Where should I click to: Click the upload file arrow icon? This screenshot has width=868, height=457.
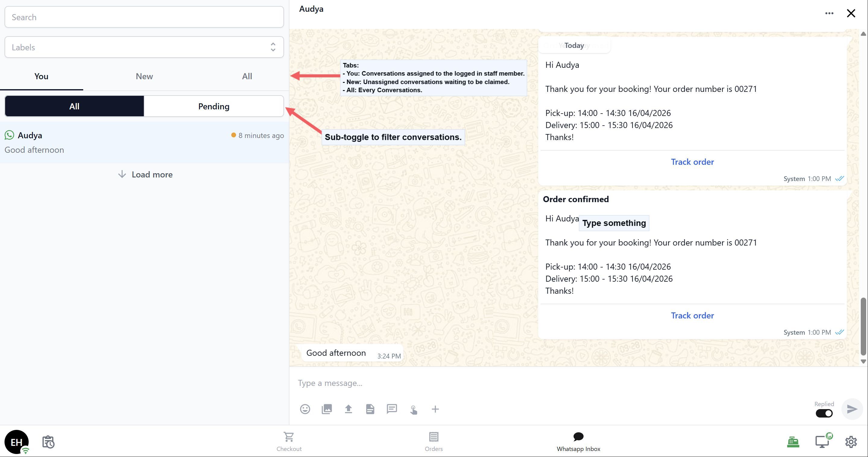click(348, 409)
